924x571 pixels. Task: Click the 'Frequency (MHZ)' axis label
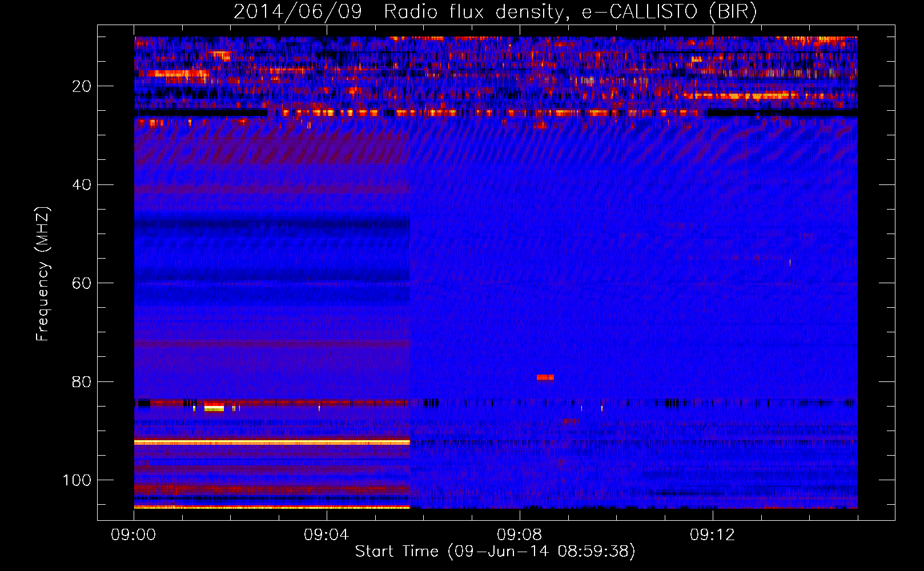coord(43,274)
